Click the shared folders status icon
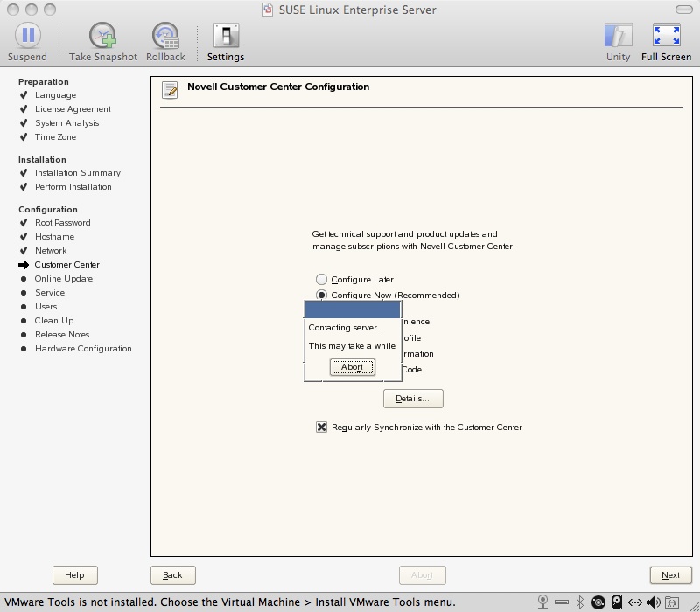 [671, 602]
